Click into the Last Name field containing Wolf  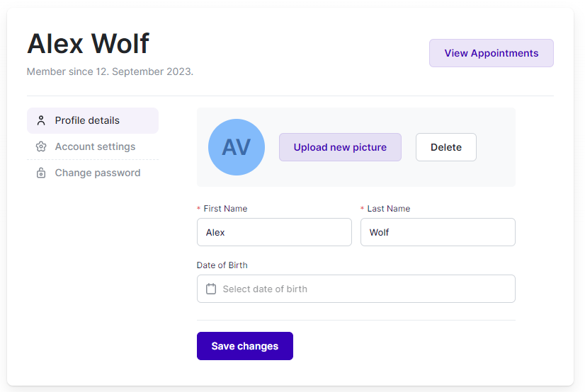click(437, 232)
